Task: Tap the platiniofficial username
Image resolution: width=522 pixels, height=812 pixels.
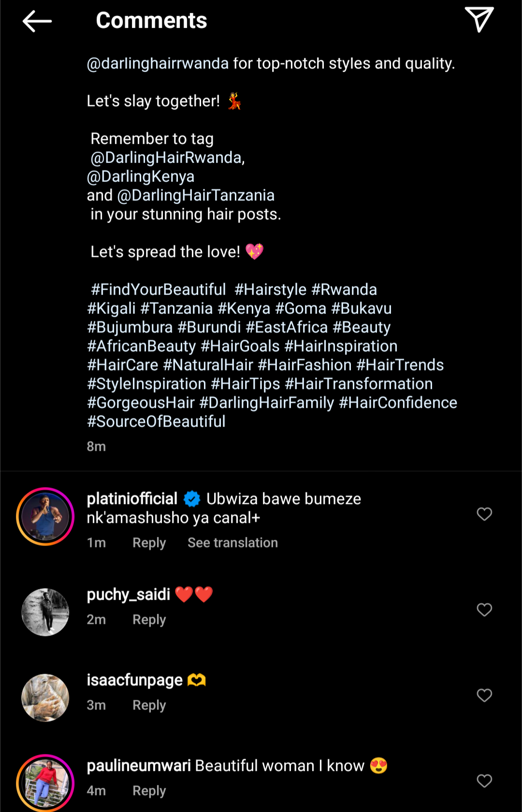Action: (x=132, y=499)
